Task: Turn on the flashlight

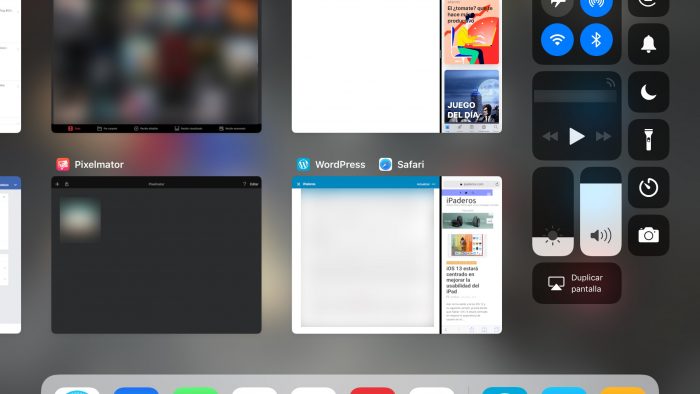Action: 648,140
